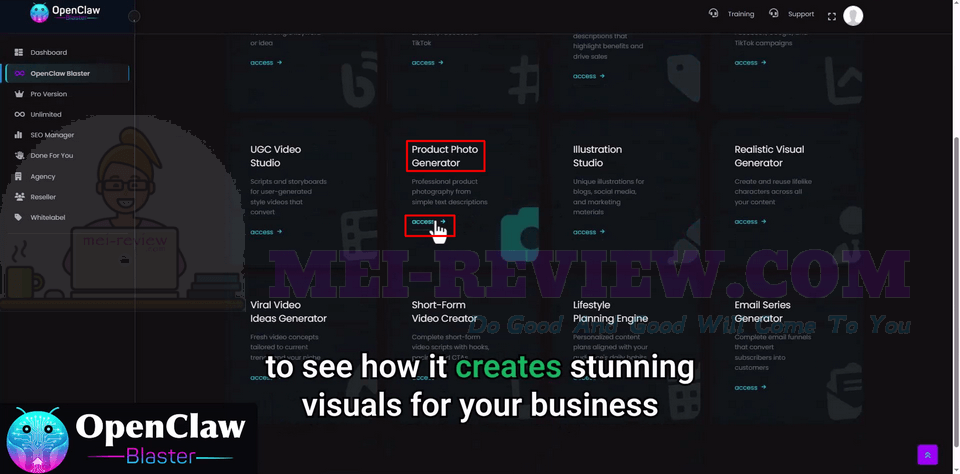Open the Support link in the header
The width and height of the screenshot is (960, 474).
click(x=800, y=13)
